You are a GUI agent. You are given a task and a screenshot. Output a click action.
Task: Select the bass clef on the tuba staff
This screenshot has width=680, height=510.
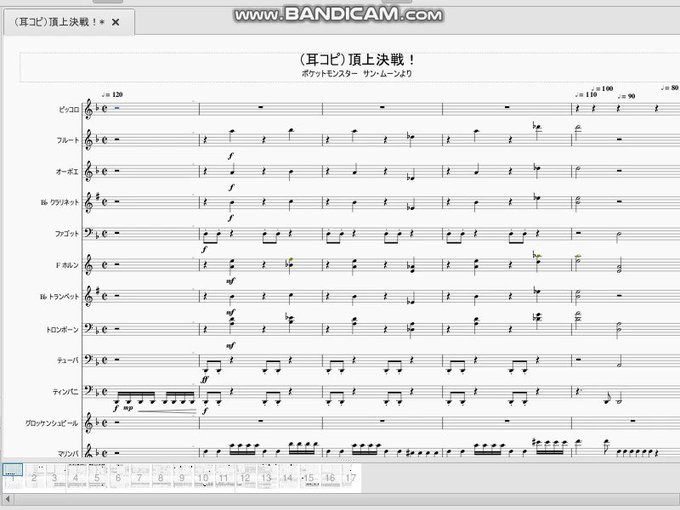(x=88, y=360)
